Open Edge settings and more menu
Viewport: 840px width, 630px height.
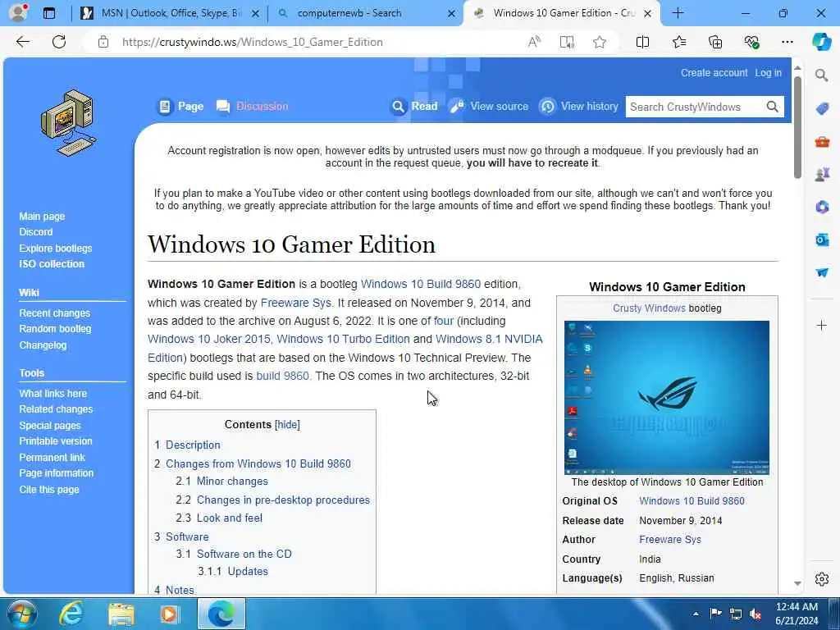click(787, 42)
